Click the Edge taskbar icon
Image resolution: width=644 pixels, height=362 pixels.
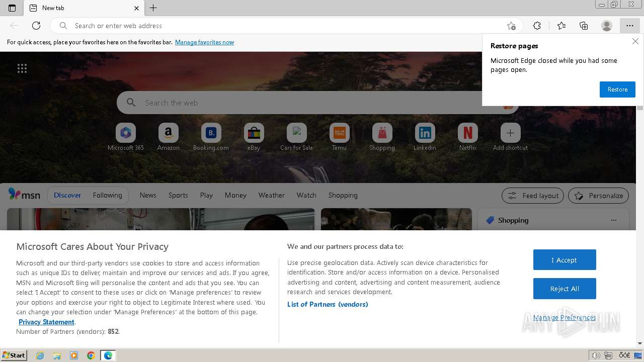tap(108, 355)
